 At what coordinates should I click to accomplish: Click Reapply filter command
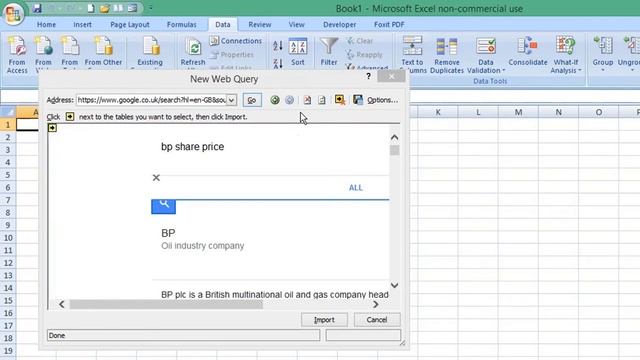click(364, 54)
